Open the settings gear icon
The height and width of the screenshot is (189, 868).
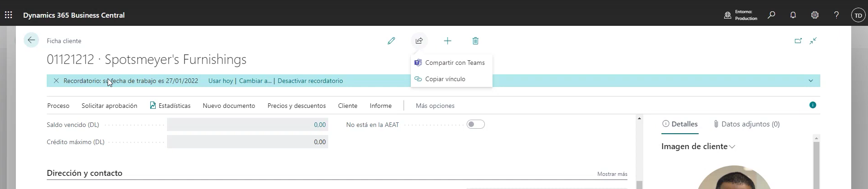pos(815,15)
